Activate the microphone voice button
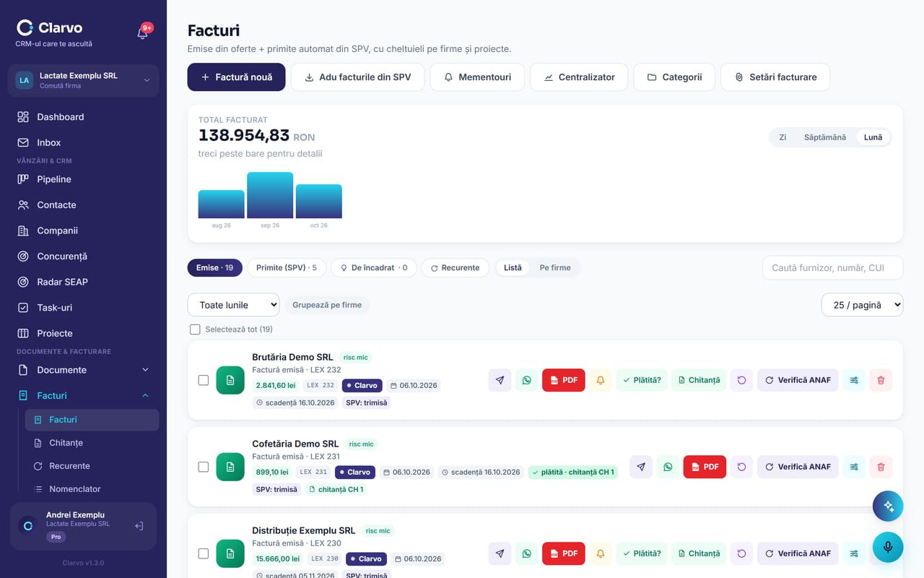924x578 pixels. coord(888,547)
